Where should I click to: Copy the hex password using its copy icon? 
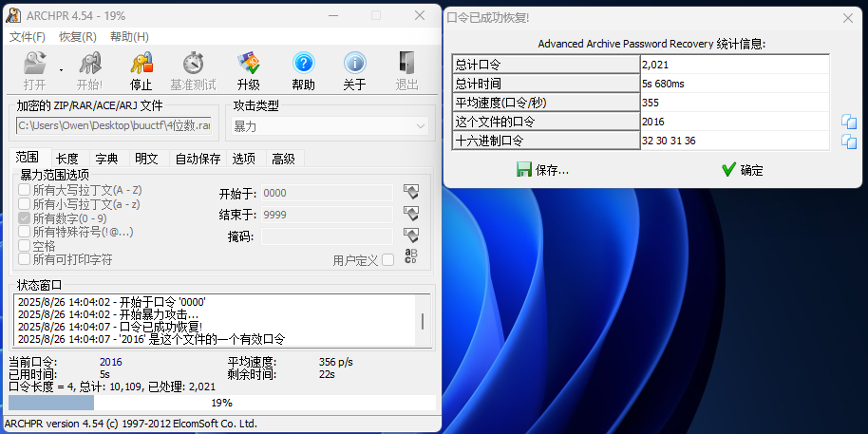point(849,141)
